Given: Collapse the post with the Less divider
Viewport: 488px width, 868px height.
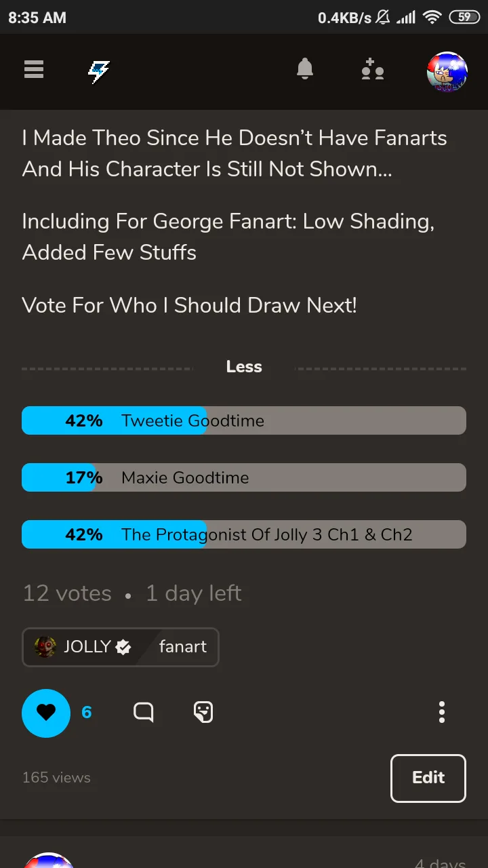Looking at the screenshot, I should 244,367.
